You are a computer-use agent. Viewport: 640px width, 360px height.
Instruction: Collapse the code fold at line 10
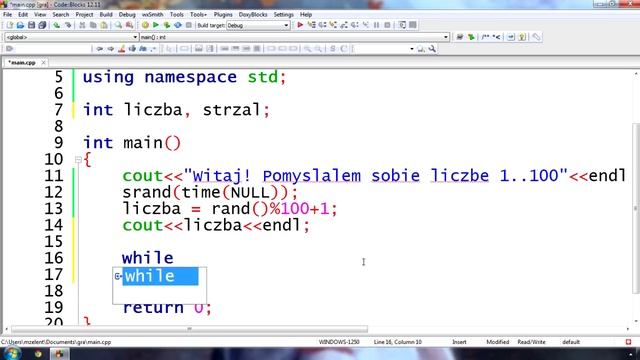pos(78,160)
